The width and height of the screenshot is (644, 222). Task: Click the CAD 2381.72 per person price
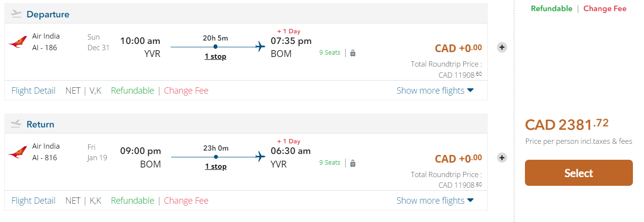(566, 125)
